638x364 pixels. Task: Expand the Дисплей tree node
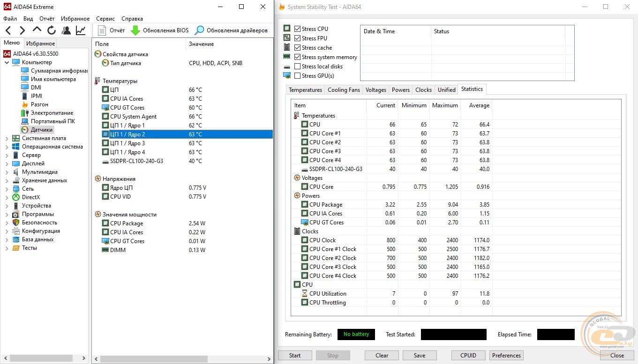pos(7,163)
